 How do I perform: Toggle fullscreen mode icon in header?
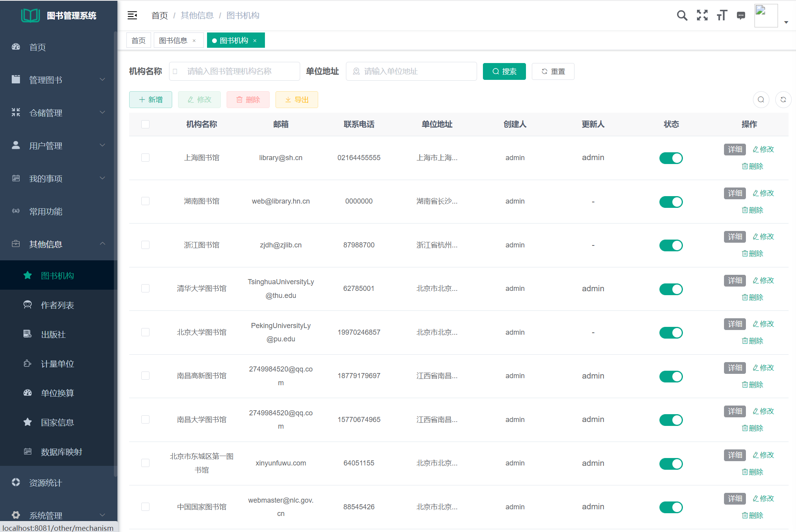click(702, 15)
